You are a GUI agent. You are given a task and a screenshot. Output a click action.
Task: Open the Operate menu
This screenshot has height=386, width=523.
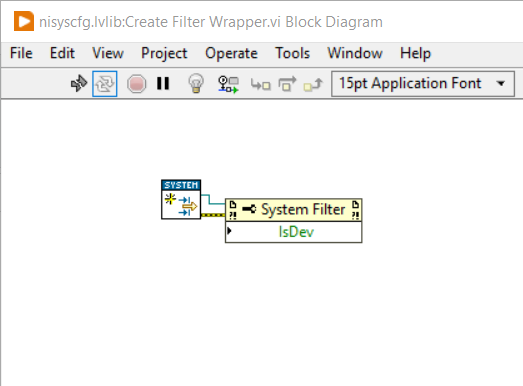click(231, 53)
